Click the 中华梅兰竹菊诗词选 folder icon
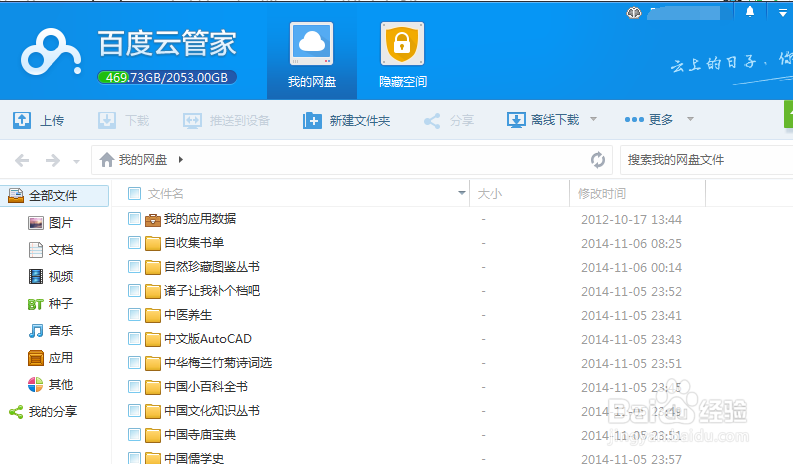The width and height of the screenshot is (793, 464). click(153, 363)
